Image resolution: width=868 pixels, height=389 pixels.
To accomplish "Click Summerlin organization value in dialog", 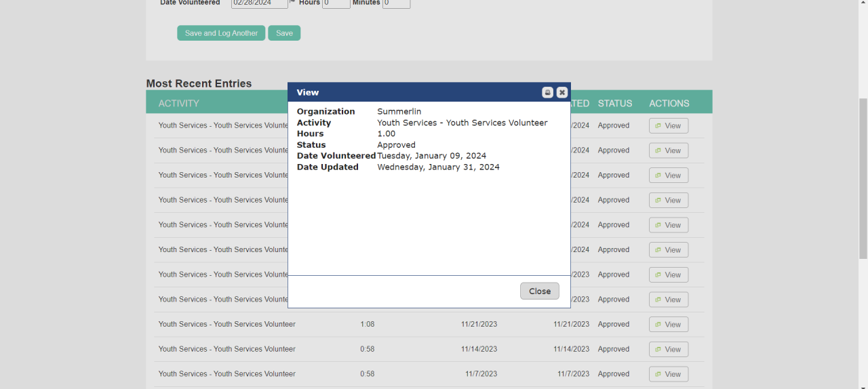I will tap(399, 111).
